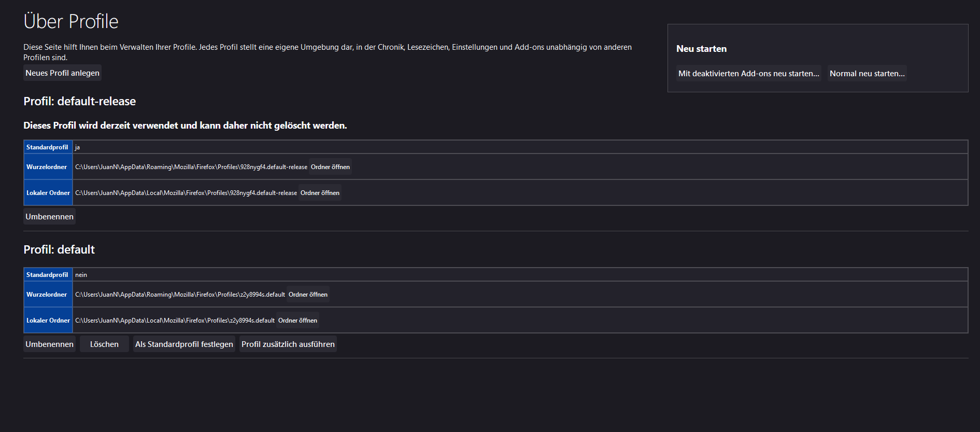
Task: Click the 'Profil: default' heading
Action: (x=59, y=250)
